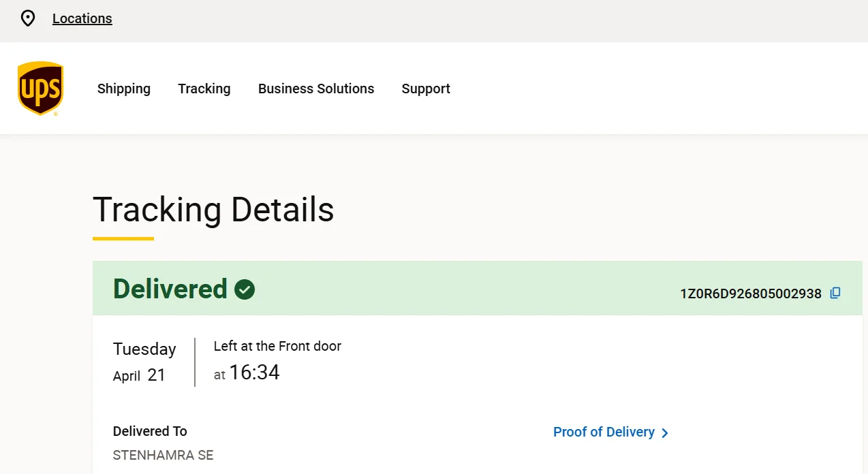The width and height of the screenshot is (868, 474).
Task: Open the Proof of Delivery link
Action: pos(604,432)
